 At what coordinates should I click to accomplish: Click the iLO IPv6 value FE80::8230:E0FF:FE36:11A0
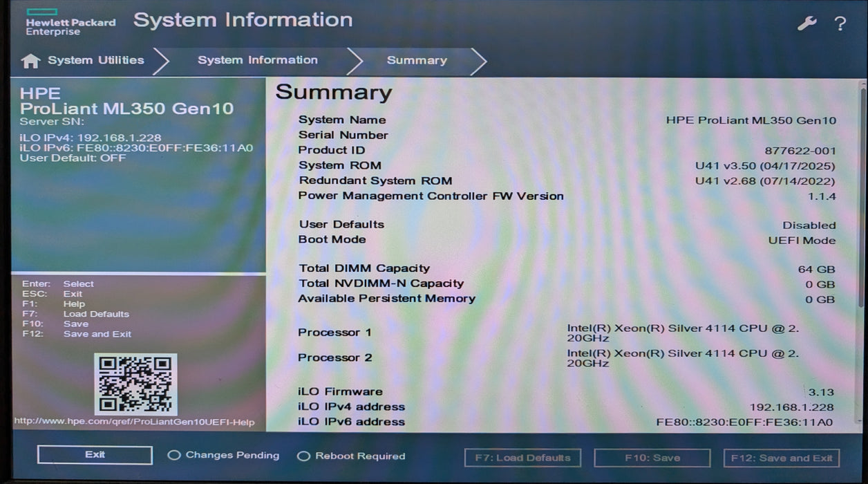click(x=744, y=422)
